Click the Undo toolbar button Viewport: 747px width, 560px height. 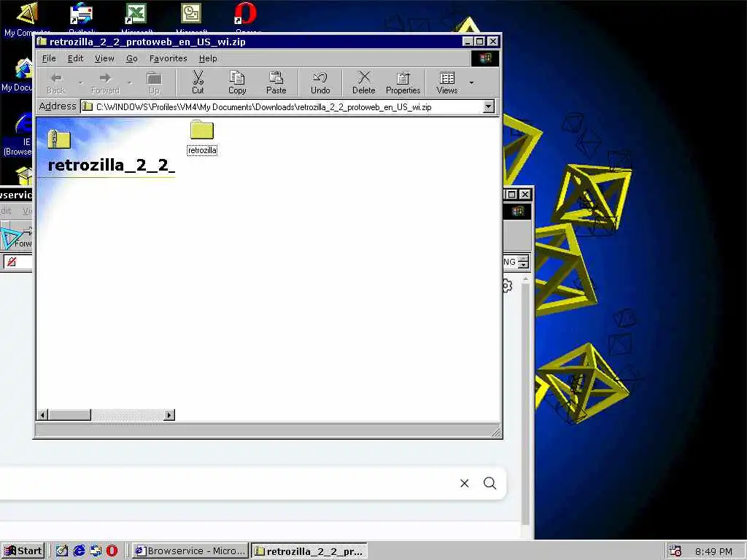point(320,82)
